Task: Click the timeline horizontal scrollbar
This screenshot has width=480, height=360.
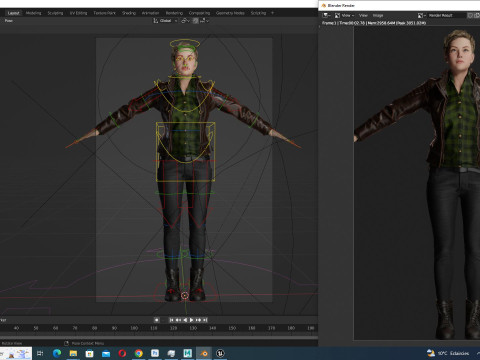Action: [159, 337]
